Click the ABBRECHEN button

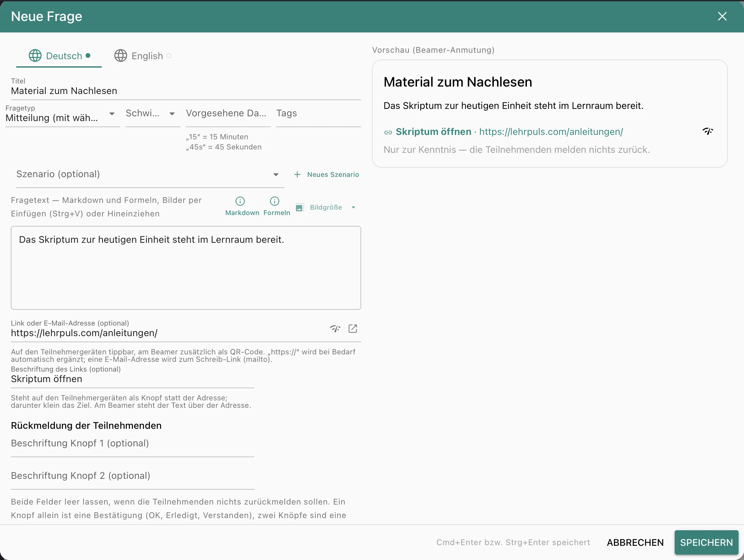pos(635,542)
